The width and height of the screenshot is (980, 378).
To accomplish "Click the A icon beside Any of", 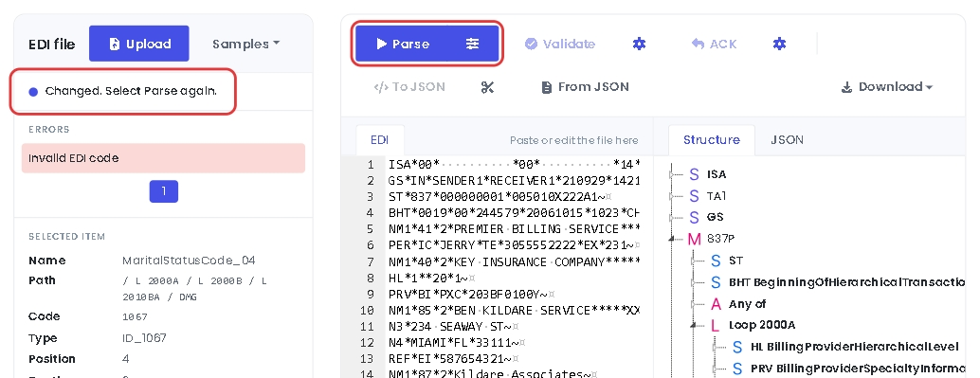I will [x=717, y=304].
